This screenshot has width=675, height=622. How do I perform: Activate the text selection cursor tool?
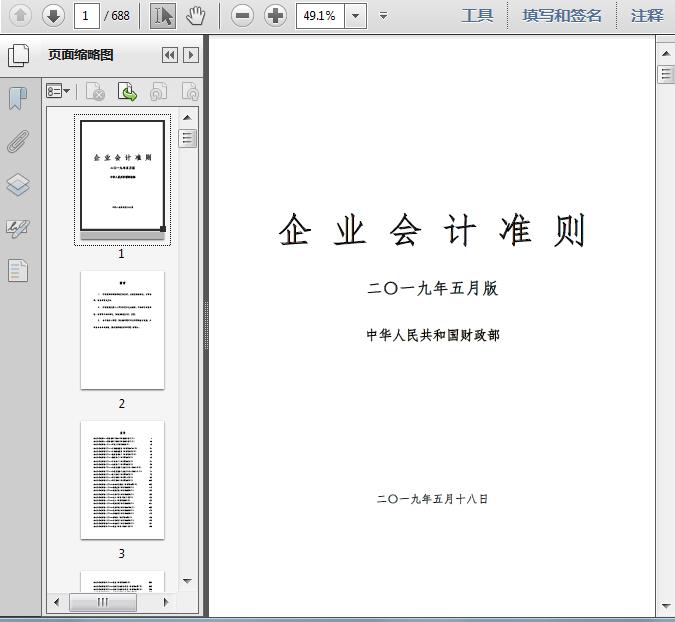pyautogui.click(x=163, y=16)
